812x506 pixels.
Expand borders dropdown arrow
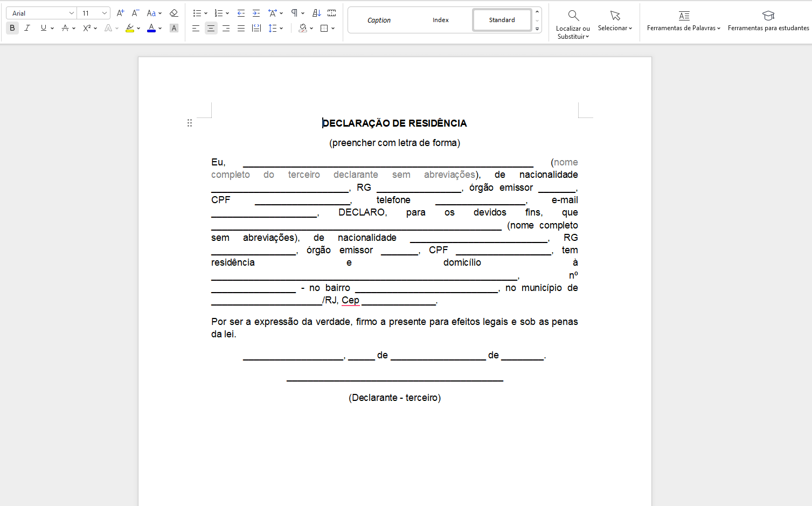333,29
